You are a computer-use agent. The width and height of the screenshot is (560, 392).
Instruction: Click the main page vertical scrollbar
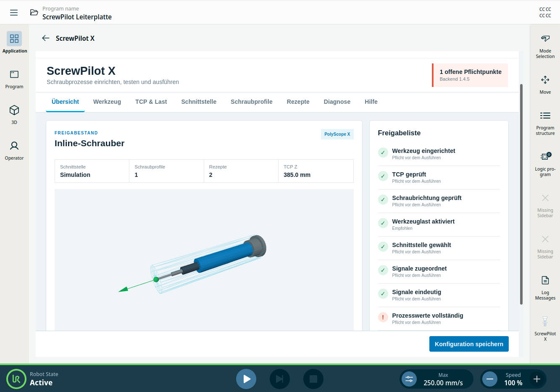[521, 194]
